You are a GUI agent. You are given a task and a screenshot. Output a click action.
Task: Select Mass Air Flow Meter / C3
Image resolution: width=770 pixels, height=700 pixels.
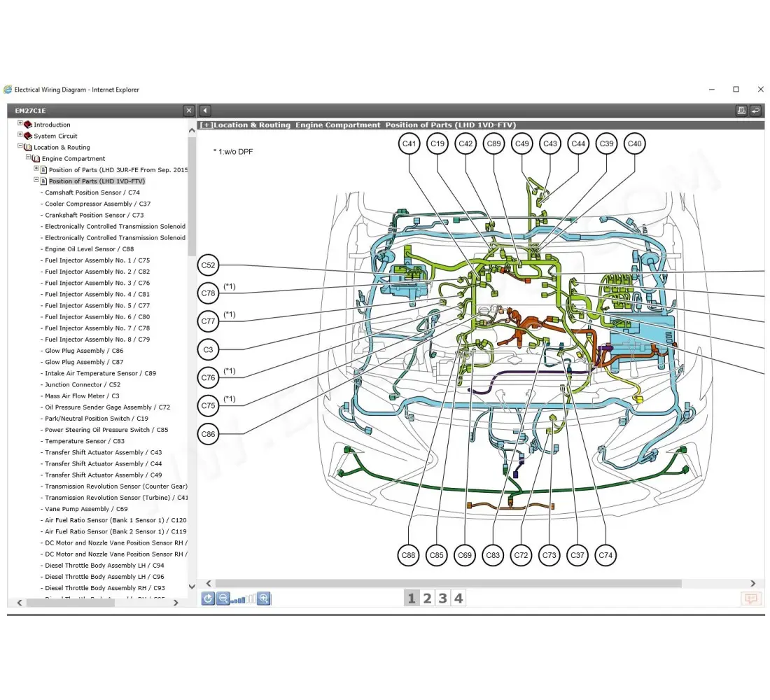[82, 396]
